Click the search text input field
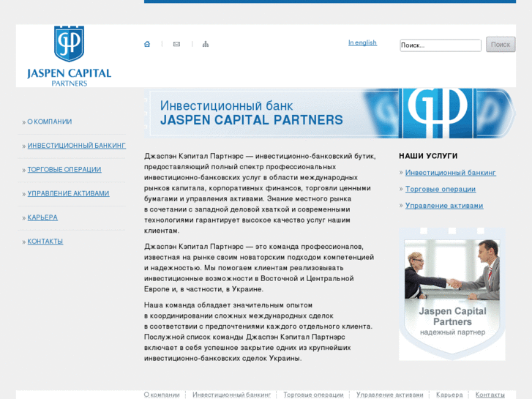Viewport: 532px width, 399px height. (x=440, y=45)
